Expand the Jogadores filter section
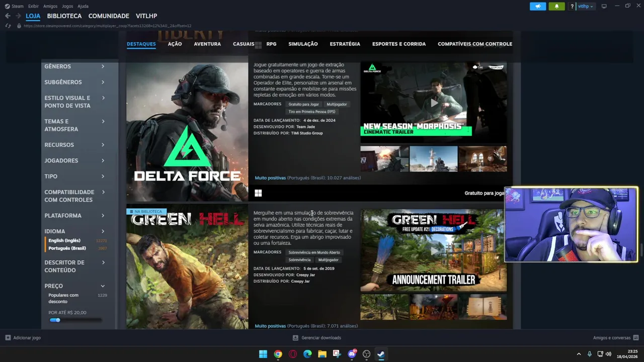The height and width of the screenshot is (362, 644). coord(74,160)
